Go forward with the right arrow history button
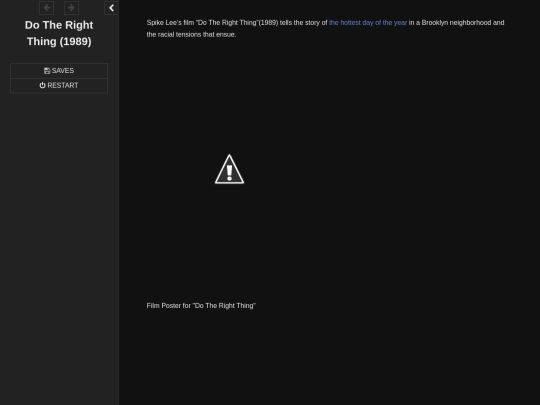 (x=71, y=8)
